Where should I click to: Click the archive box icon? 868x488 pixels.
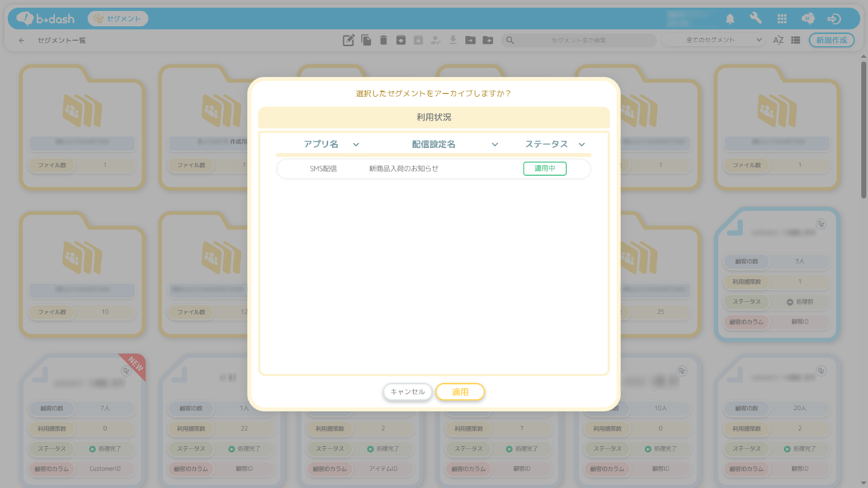click(x=401, y=41)
